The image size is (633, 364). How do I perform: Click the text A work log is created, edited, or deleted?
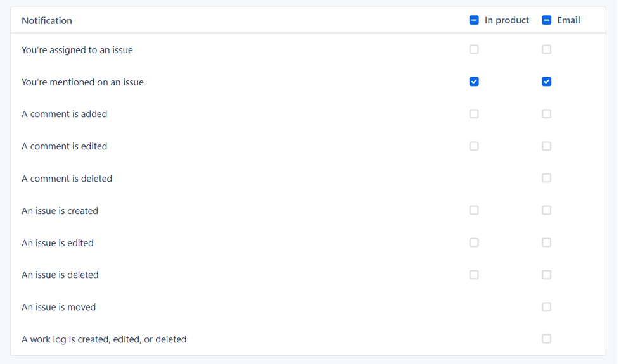click(x=104, y=339)
